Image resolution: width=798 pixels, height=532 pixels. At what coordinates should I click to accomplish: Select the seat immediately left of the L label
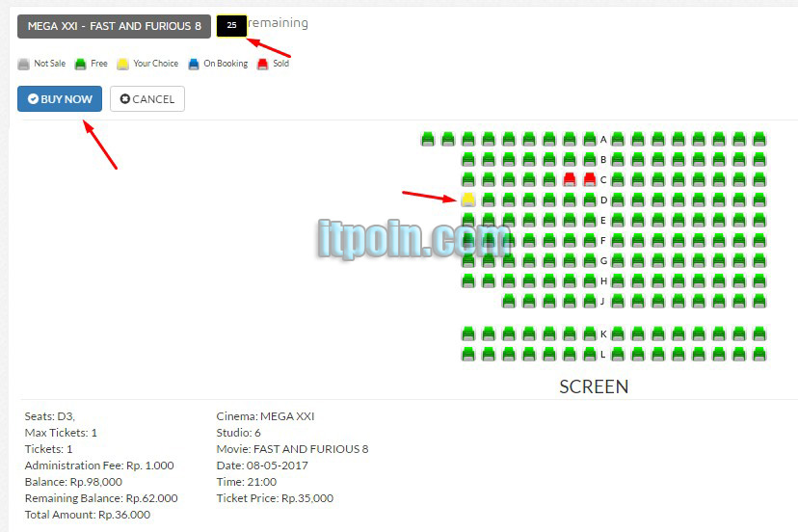click(589, 354)
